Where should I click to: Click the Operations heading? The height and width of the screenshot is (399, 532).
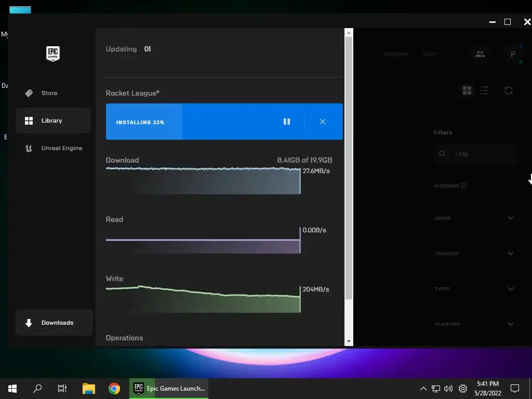[x=124, y=338]
